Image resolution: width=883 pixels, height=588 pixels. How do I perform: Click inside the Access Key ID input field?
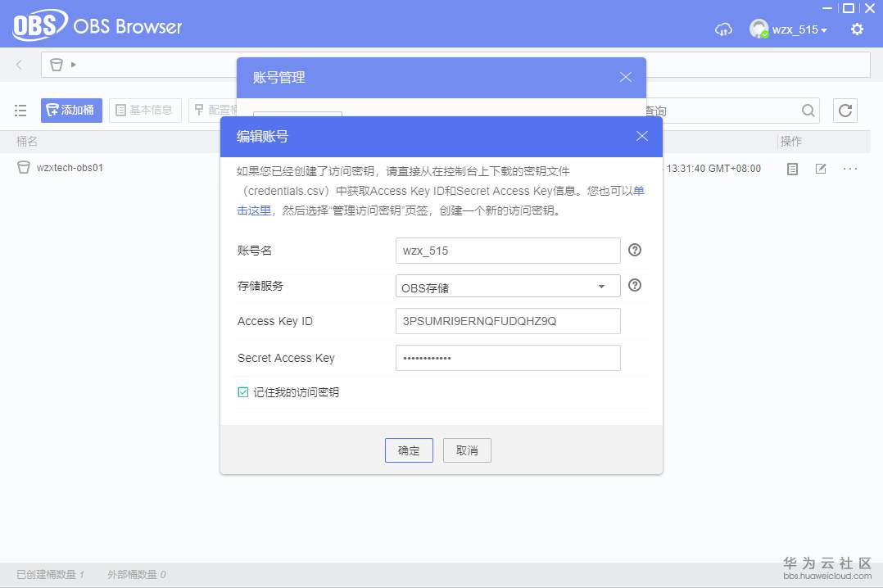pyautogui.click(x=507, y=321)
